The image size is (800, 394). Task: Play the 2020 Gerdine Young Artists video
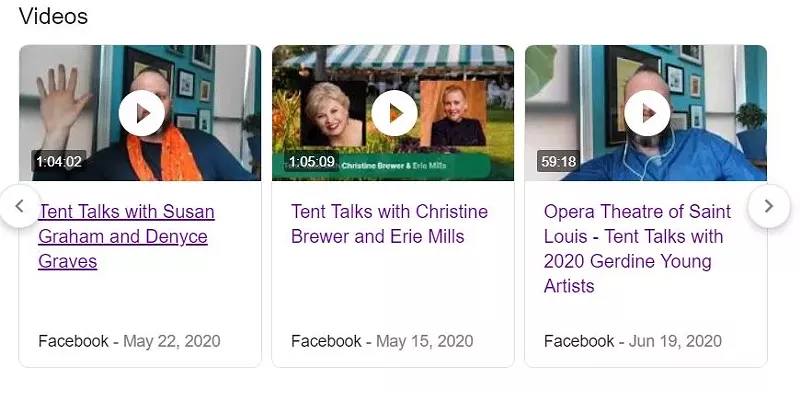coord(647,113)
